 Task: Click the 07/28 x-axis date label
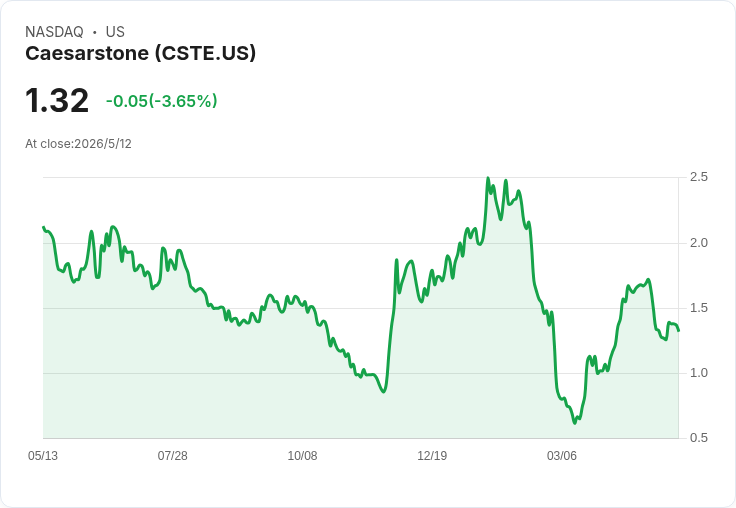pyautogui.click(x=172, y=455)
